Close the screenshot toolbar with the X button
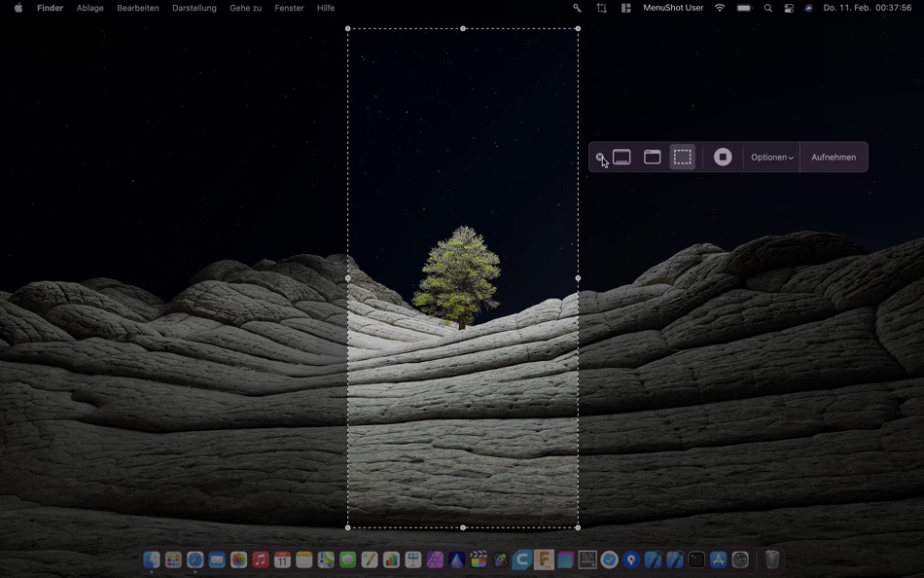Viewport: 924px width, 578px height. (599, 157)
